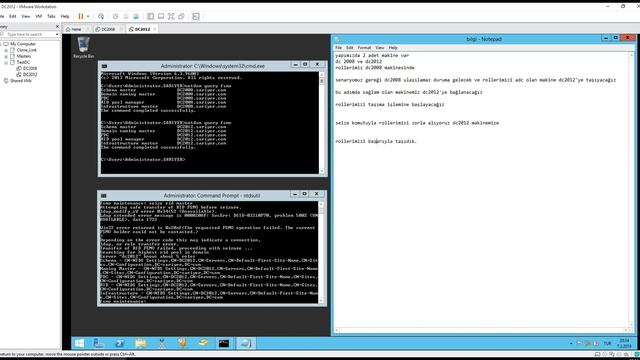Open the VMware Help menu
Screen dimensions: 640x360
click(65, 16)
